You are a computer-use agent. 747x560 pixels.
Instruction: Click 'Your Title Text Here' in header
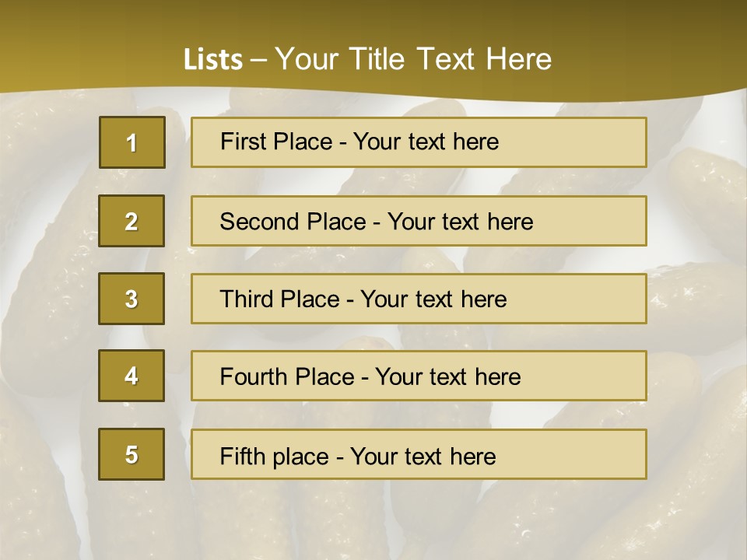[x=413, y=59]
